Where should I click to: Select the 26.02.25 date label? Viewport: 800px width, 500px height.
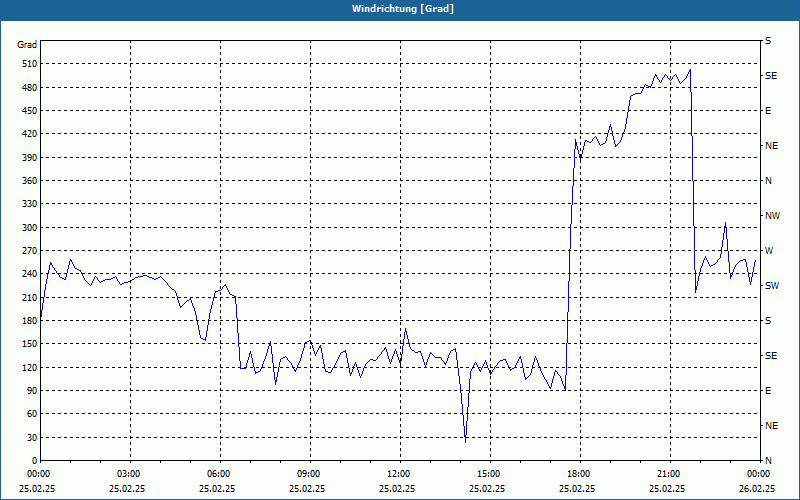pos(757,488)
